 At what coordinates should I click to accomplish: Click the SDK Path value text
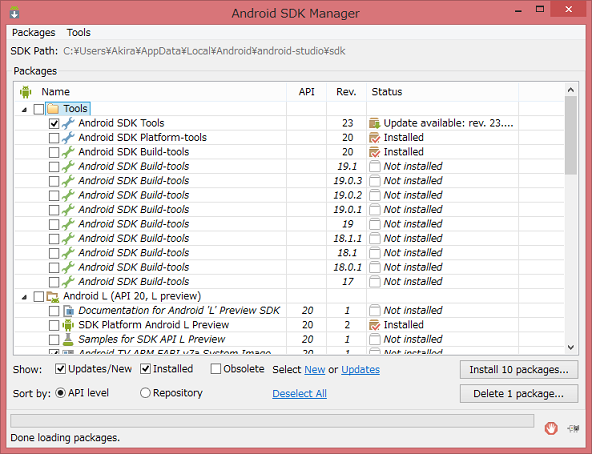(x=204, y=51)
